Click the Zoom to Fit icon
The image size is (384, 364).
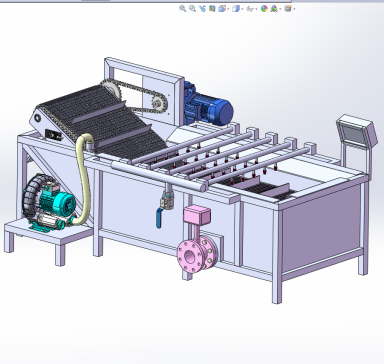183,9
